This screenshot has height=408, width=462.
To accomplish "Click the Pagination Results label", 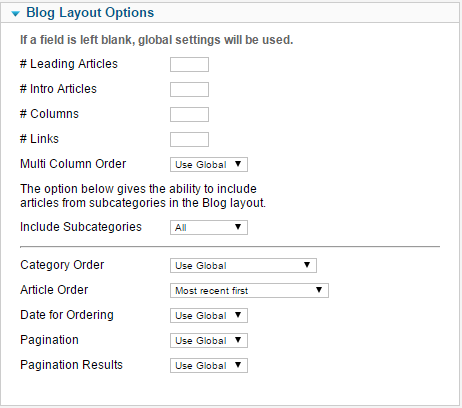I will (x=71, y=365).
